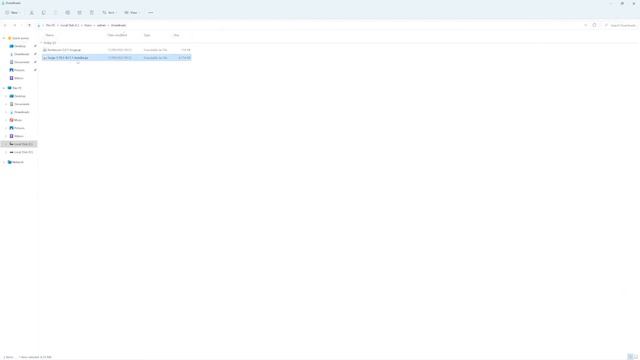Open the See more ellipsis menu
The image size is (640, 360).
(151, 13)
